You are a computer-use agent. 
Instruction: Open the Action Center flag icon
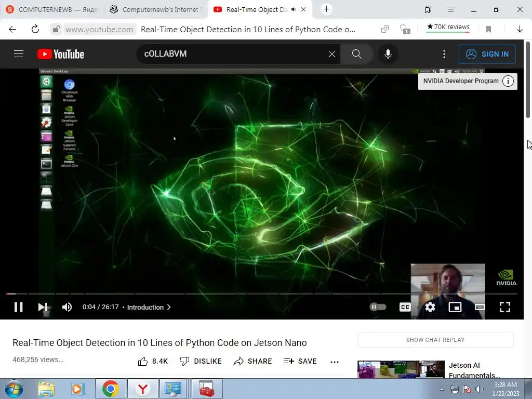click(467, 389)
